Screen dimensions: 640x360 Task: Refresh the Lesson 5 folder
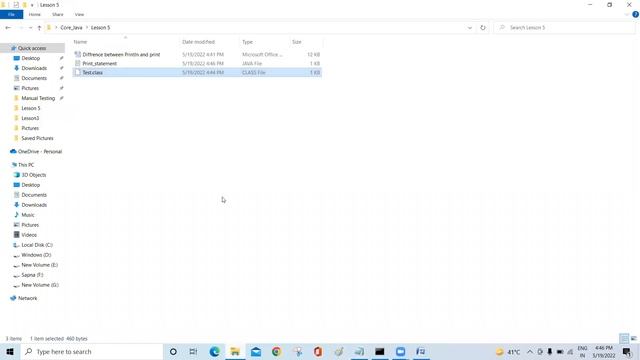coord(483,28)
